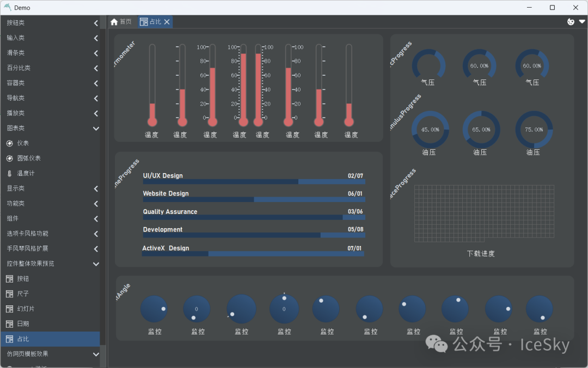Click the palette theme icon at top right
Viewport: 588px width, 368px height.
[571, 22]
